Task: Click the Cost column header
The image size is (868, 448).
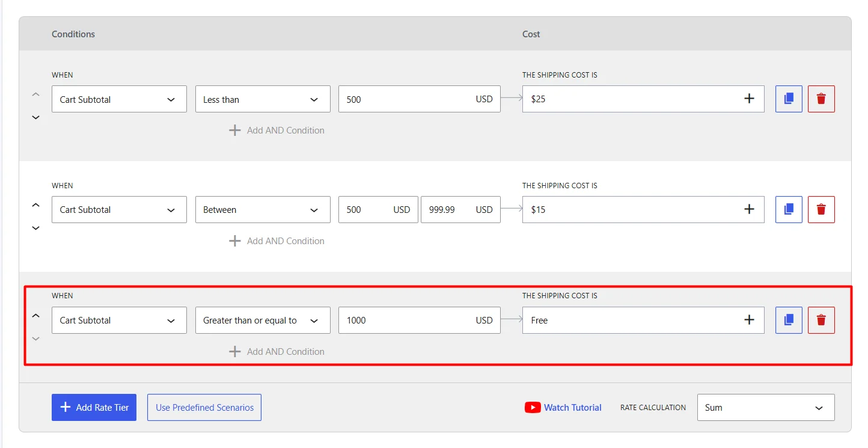Action: pos(531,34)
